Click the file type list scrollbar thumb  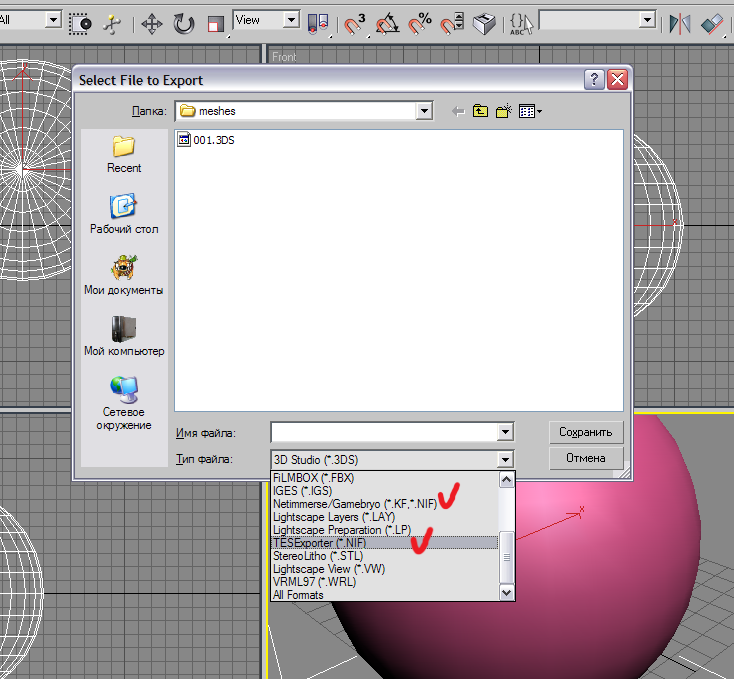coord(506,557)
